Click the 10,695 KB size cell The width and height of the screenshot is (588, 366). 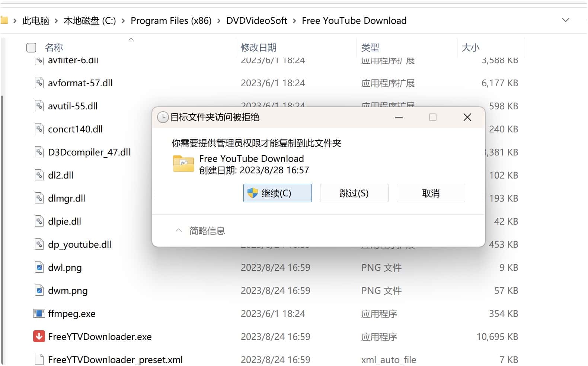(x=497, y=337)
